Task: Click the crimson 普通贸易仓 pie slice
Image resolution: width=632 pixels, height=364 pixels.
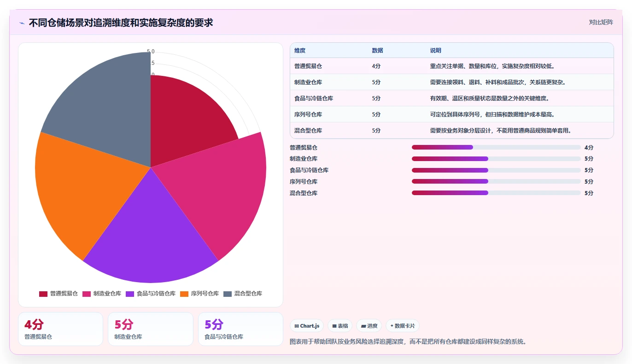Action: [184, 120]
